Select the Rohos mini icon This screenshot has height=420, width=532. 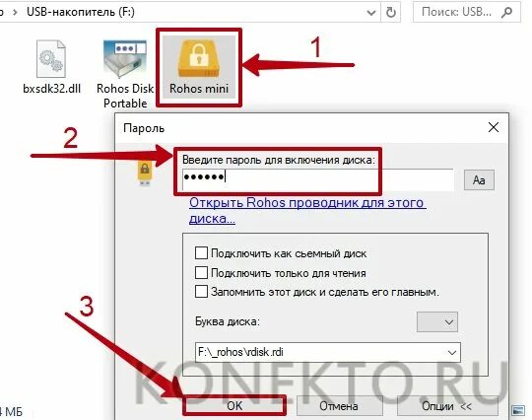pos(199,67)
